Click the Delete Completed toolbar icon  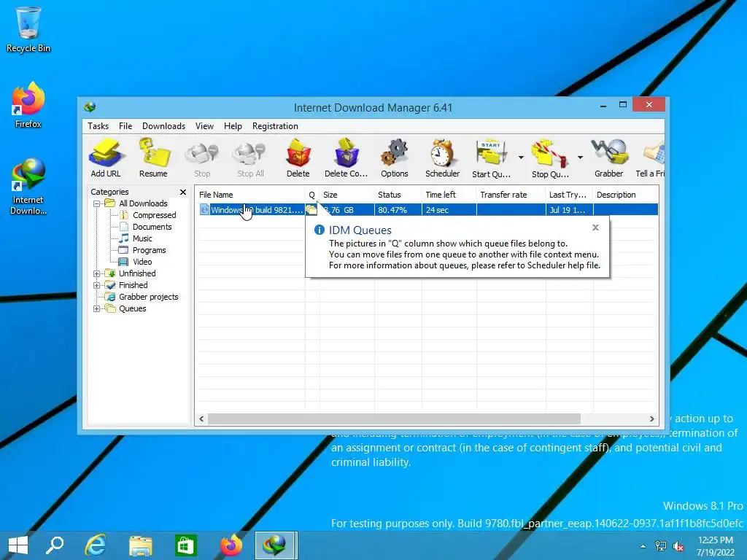pyautogui.click(x=346, y=158)
